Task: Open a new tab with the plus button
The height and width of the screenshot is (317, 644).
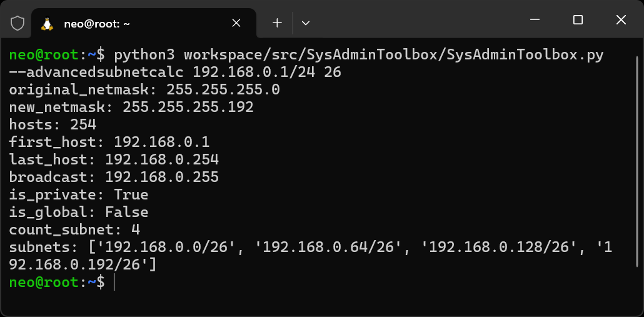Action: (277, 23)
